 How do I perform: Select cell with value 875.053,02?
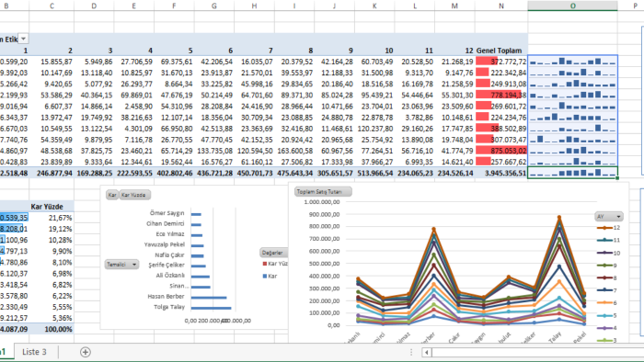click(x=501, y=151)
